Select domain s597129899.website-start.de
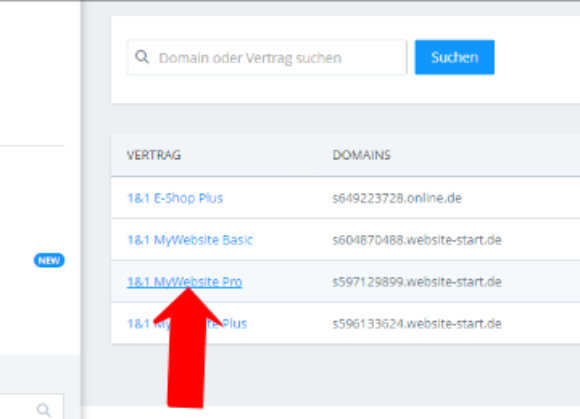This screenshot has height=419, width=580. pyautogui.click(x=417, y=282)
